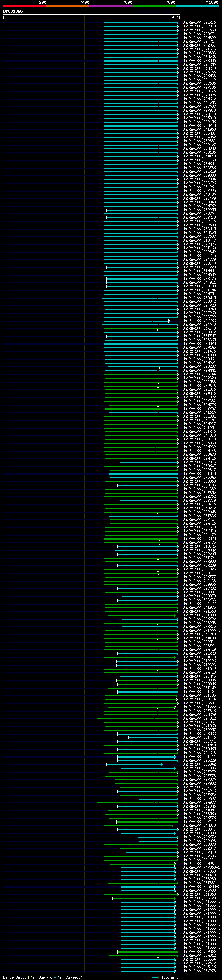Open hit UniRef100_A9PAL3

[x=199, y=27]
